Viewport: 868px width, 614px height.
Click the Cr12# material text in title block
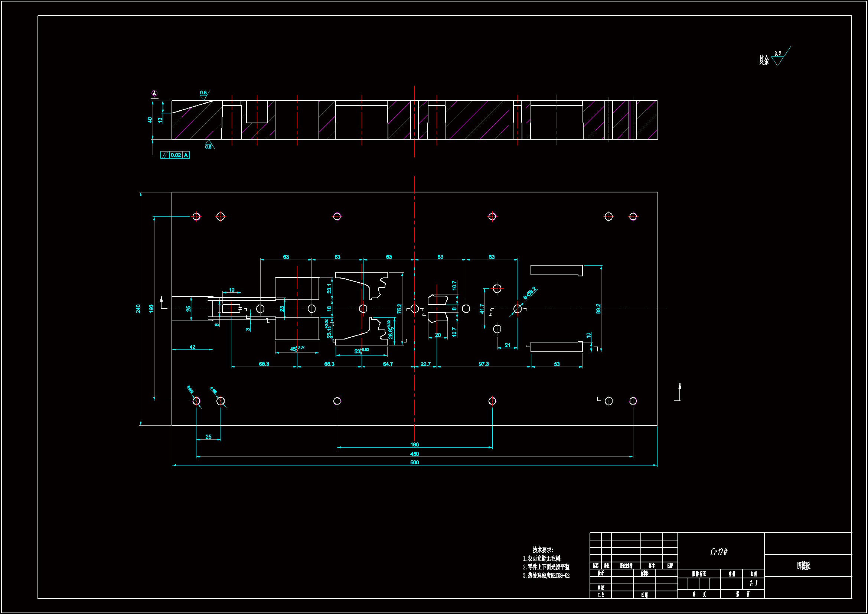click(x=719, y=552)
